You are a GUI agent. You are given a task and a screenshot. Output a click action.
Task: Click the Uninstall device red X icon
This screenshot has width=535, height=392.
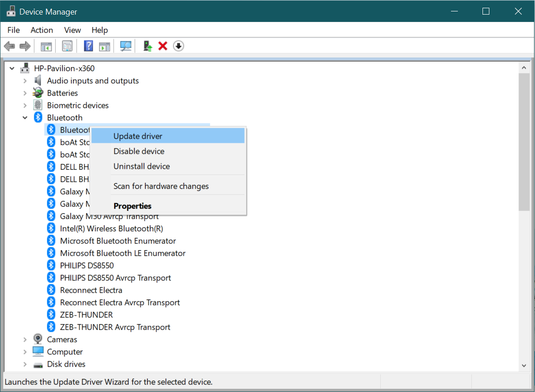[x=163, y=46]
